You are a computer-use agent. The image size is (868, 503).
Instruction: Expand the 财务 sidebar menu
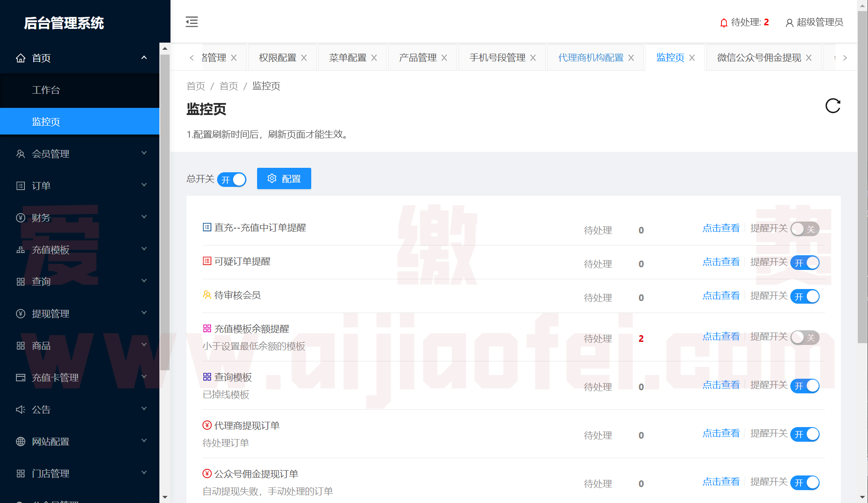(80, 218)
